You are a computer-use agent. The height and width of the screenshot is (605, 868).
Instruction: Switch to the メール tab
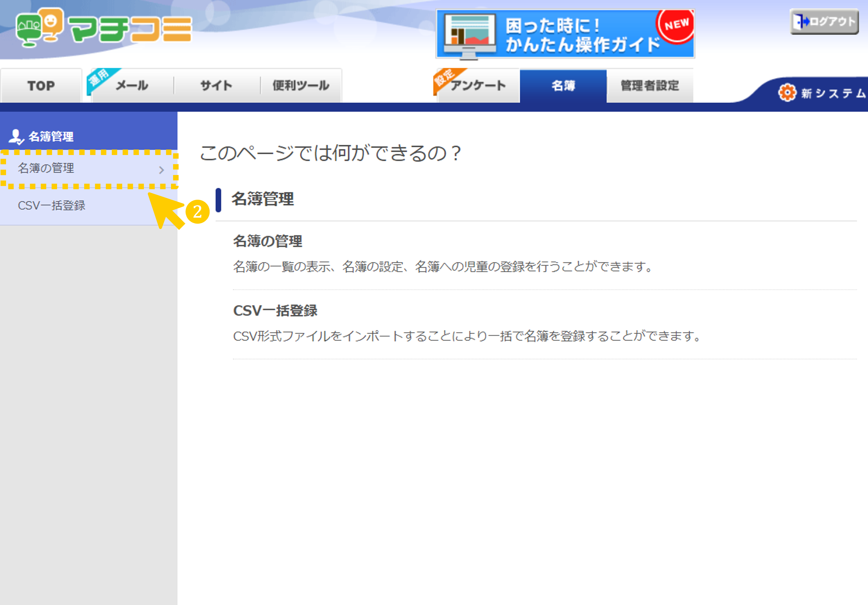(x=132, y=86)
